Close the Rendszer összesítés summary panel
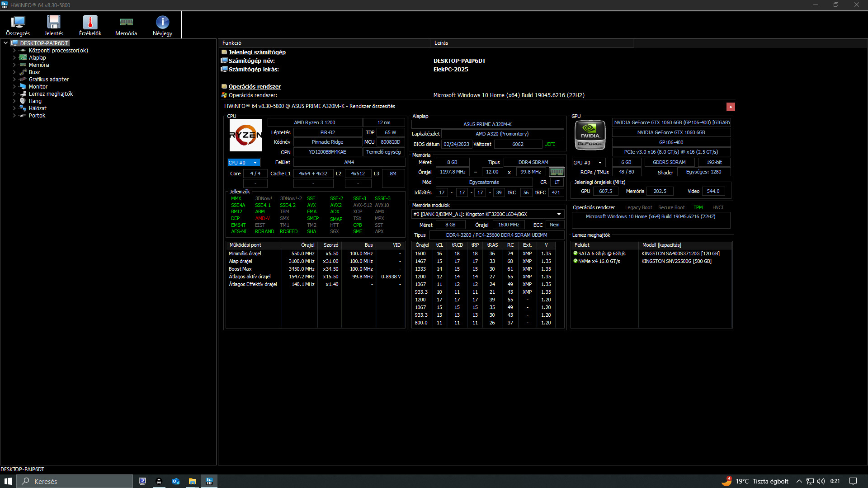Viewport: 868px width, 488px height. pos(731,107)
